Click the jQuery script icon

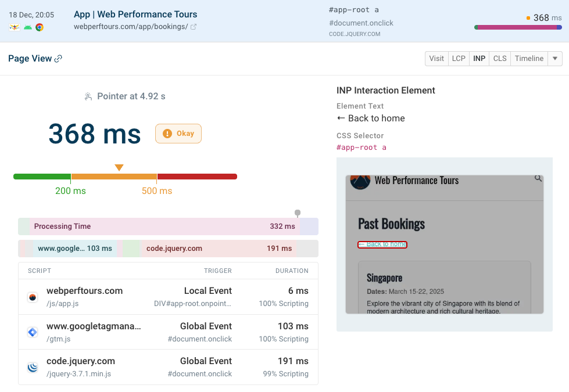pos(33,367)
